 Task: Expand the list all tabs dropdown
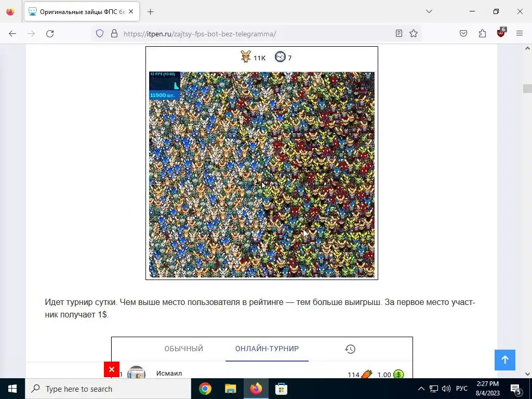coord(429,11)
